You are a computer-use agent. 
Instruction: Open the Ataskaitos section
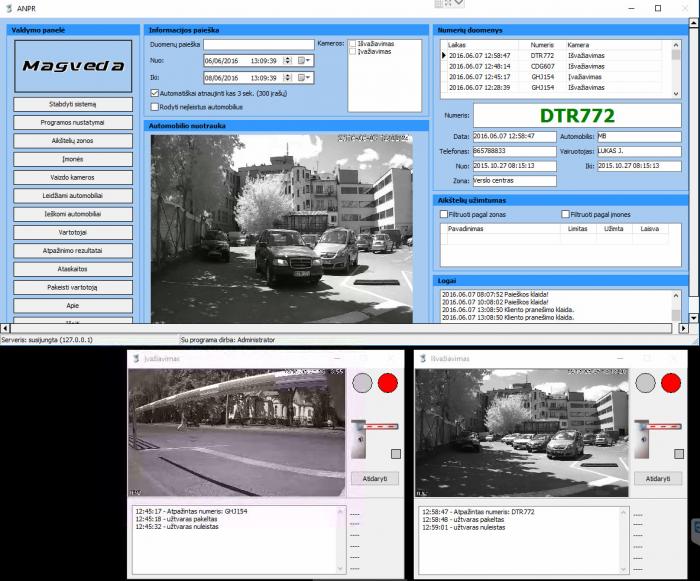pyautogui.click(x=74, y=268)
